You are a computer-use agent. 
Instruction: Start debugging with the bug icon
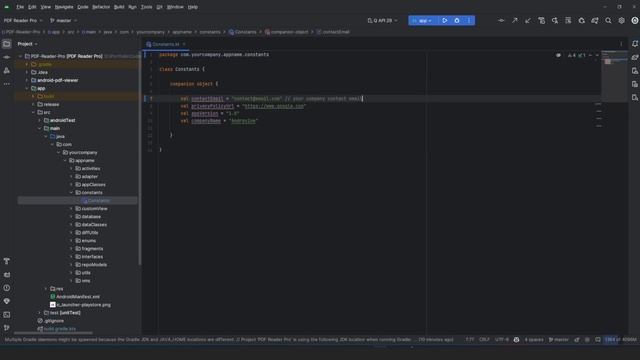457,20
